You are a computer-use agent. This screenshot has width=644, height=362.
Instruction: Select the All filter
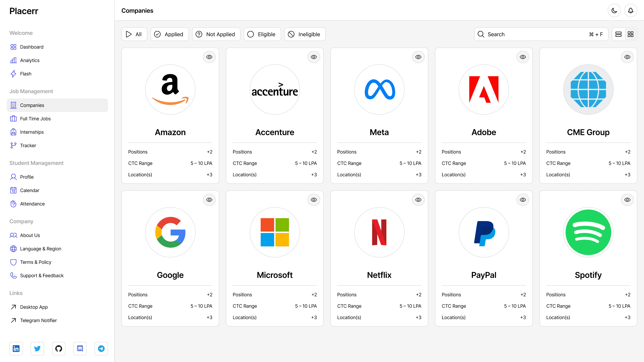click(x=134, y=34)
